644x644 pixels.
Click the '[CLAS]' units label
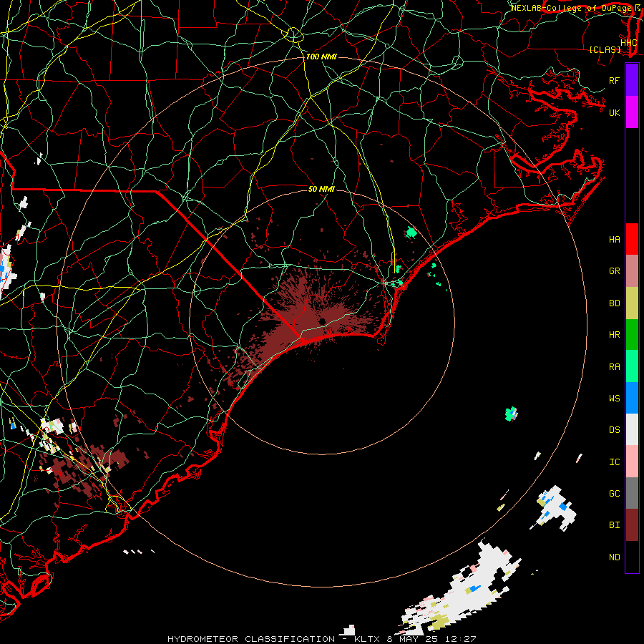click(x=605, y=49)
